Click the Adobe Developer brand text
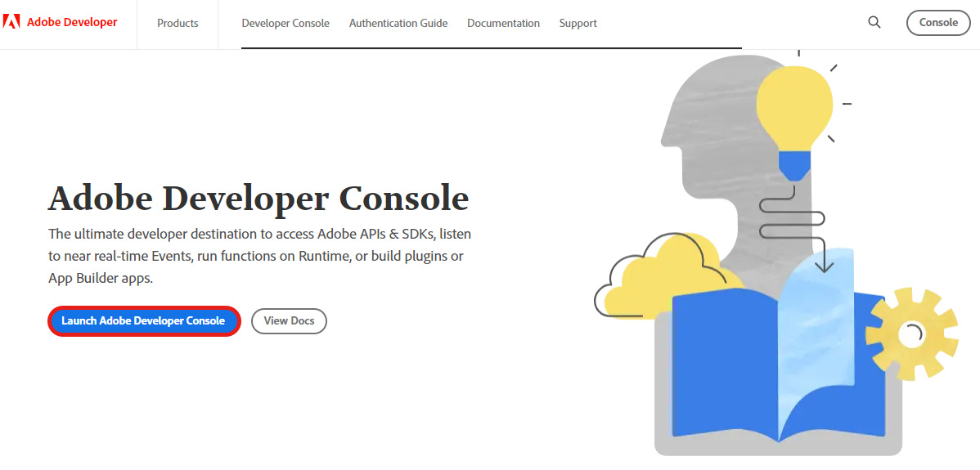 pyautogui.click(x=72, y=22)
